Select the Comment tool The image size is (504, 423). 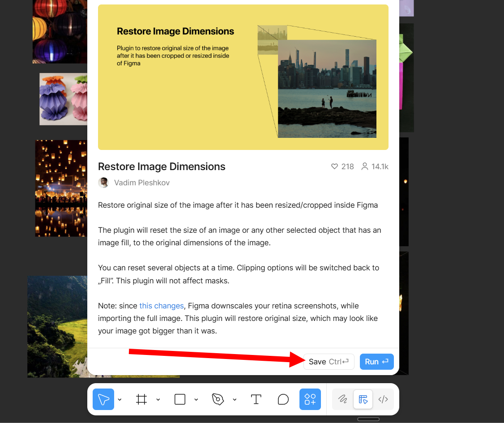click(x=283, y=399)
